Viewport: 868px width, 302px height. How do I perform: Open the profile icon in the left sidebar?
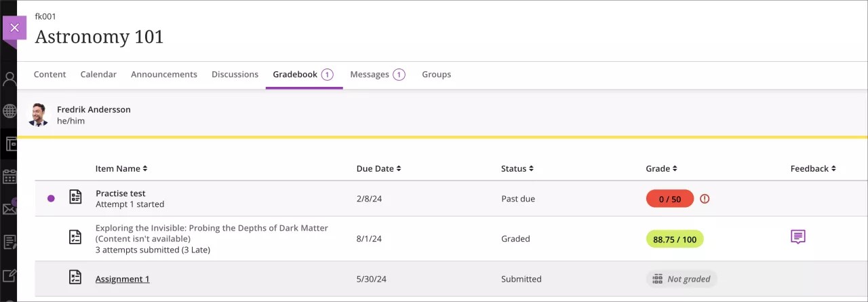click(9, 79)
